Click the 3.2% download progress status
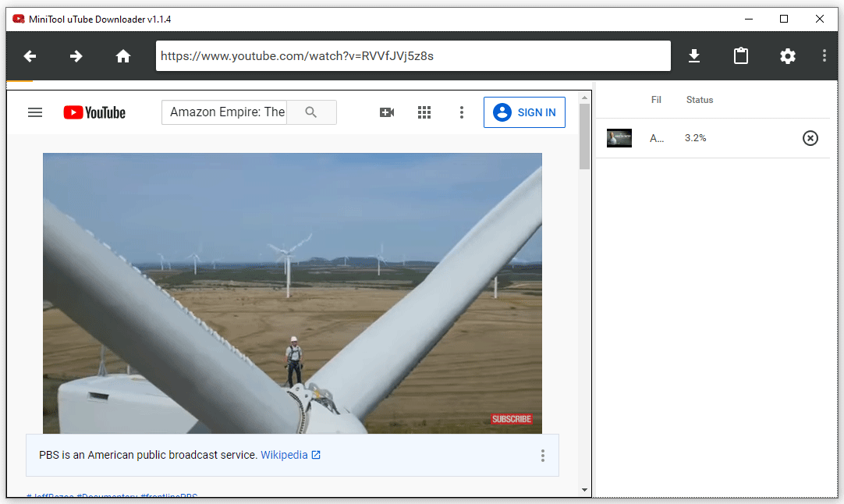This screenshot has height=504, width=844. [x=695, y=137]
